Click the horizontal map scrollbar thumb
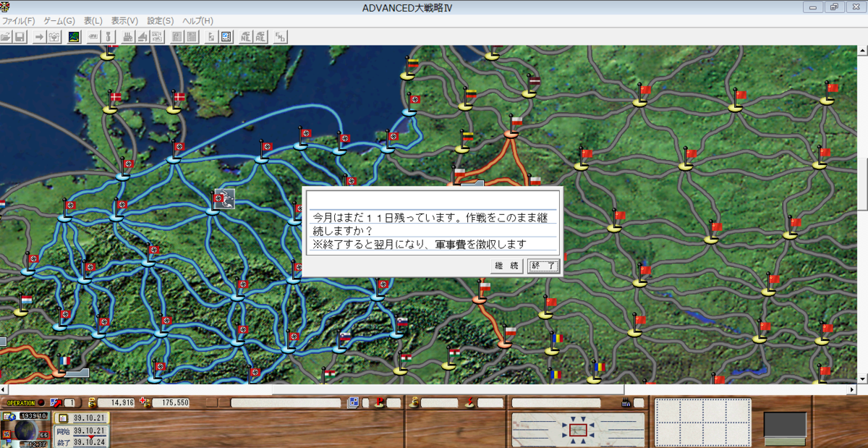This screenshot has width=868, height=448. point(448,389)
